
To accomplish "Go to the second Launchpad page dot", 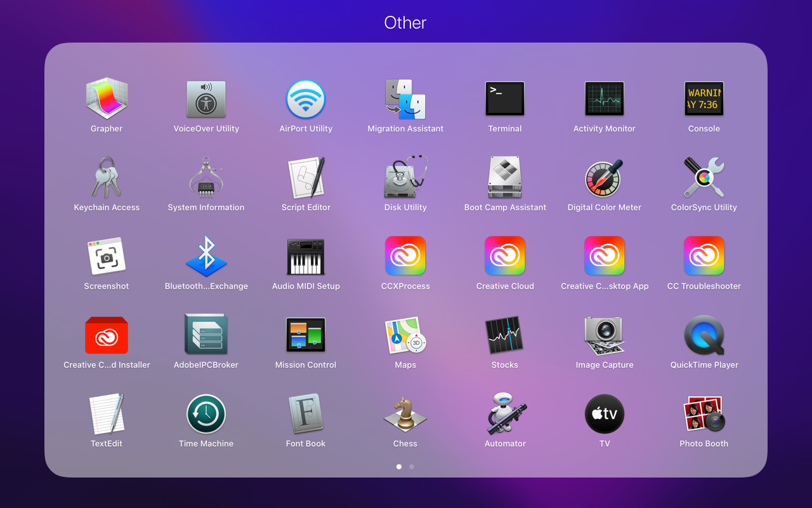I will click(412, 467).
